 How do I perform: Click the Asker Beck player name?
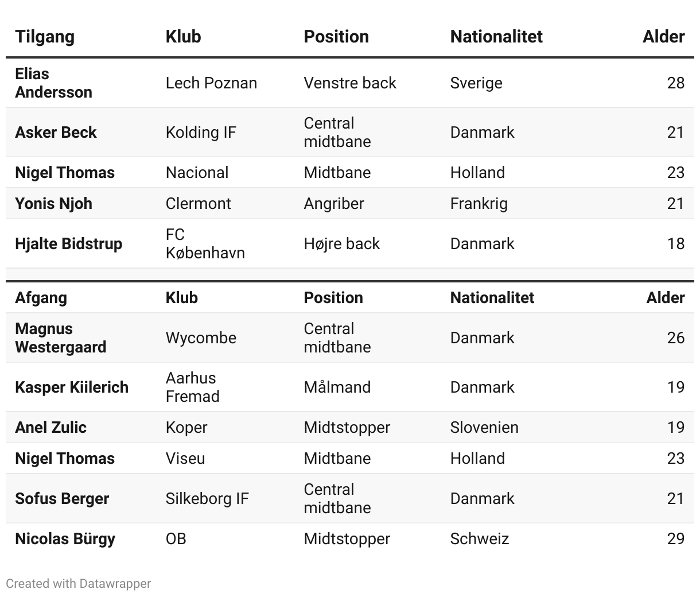(56, 132)
